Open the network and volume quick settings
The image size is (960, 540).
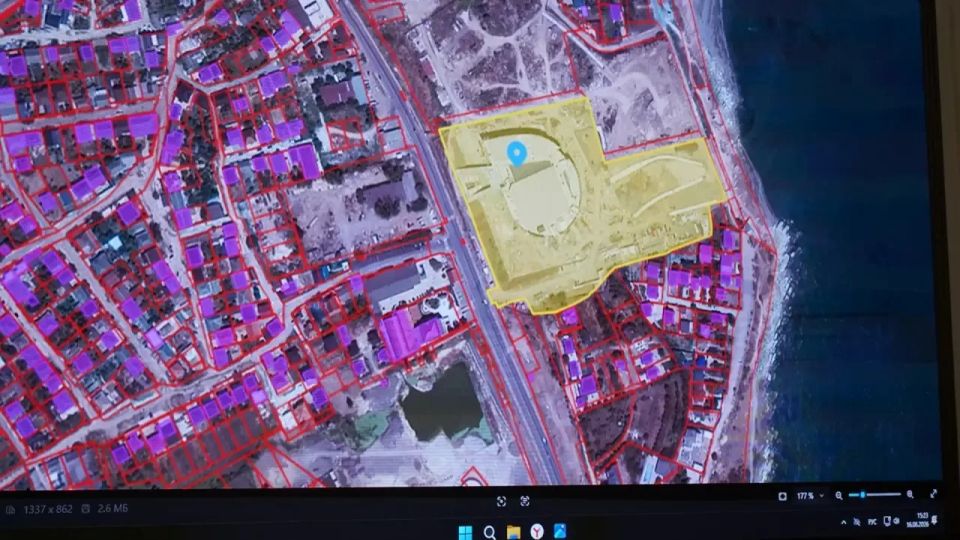891,521
